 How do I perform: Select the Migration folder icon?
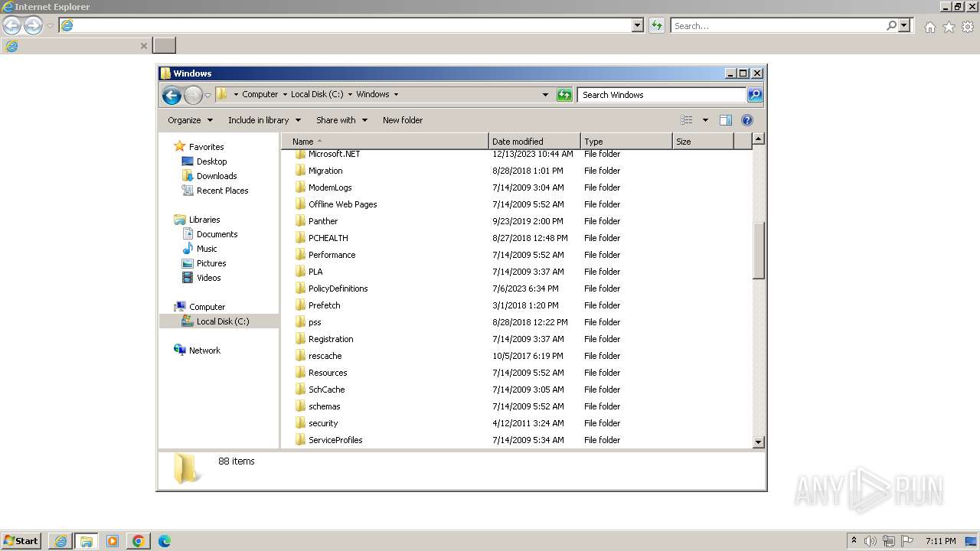300,171
